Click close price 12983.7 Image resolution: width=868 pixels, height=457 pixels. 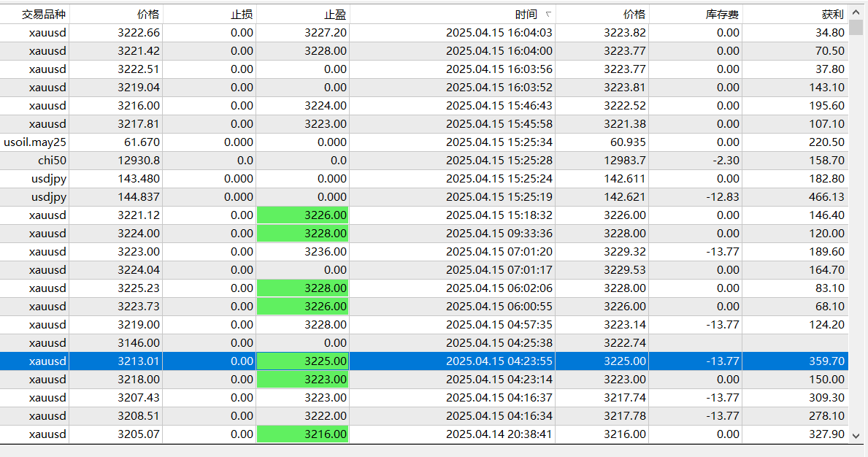tap(625, 161)
